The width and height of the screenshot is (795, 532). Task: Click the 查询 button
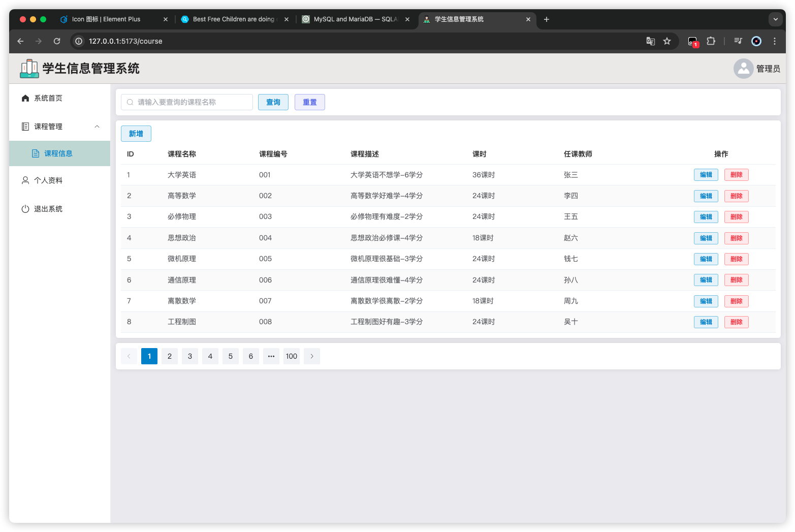coord(273,102)
